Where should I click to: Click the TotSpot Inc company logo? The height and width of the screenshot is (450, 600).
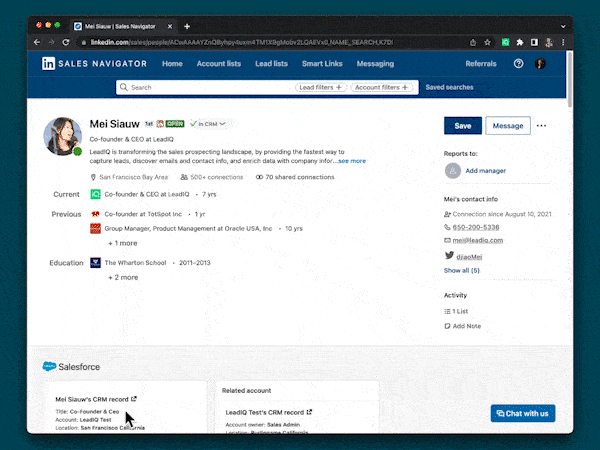click(x=95, y=214)
